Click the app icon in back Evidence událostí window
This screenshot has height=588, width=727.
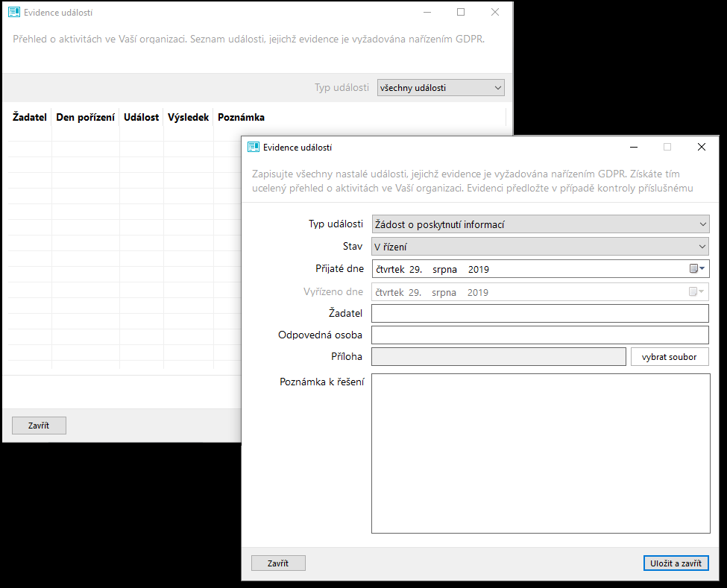click(x=14, y=12)
